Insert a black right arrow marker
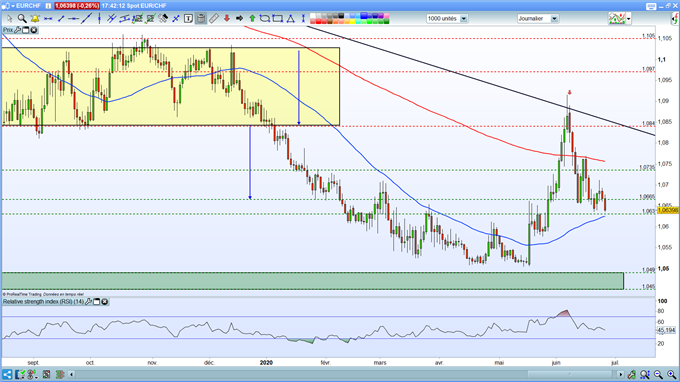 point(239,18)
